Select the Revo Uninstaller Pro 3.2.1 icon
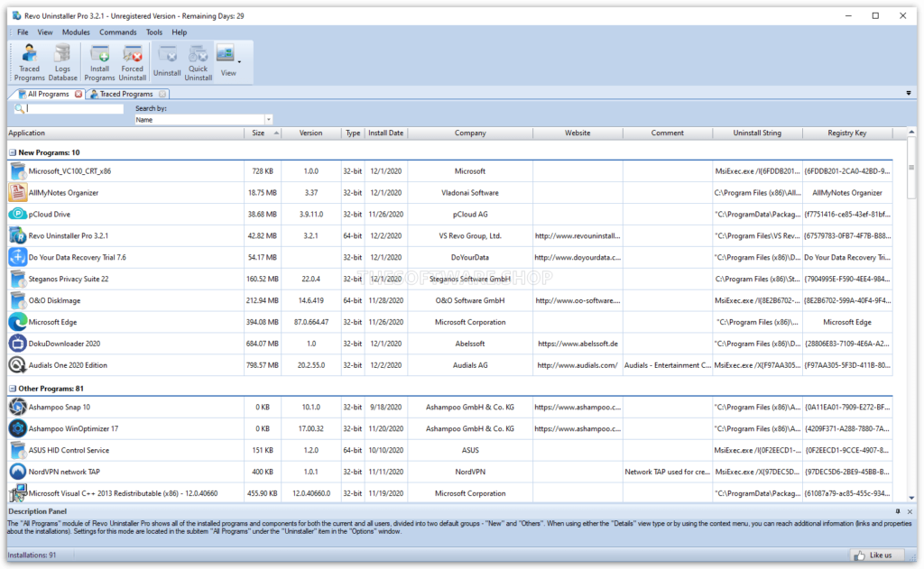This screenshot has height=569, width=924. point(18,236)
